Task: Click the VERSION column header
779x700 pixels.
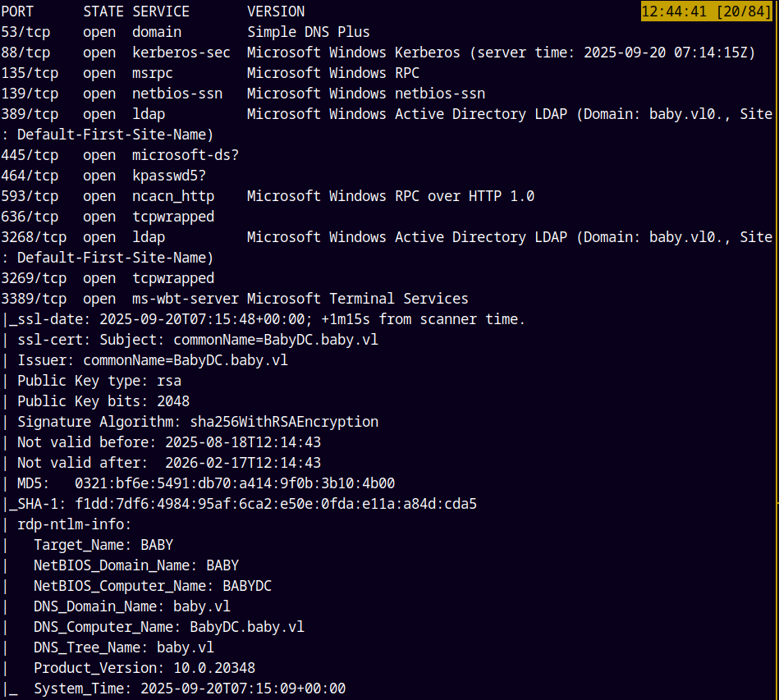Action: click(276, 11)
